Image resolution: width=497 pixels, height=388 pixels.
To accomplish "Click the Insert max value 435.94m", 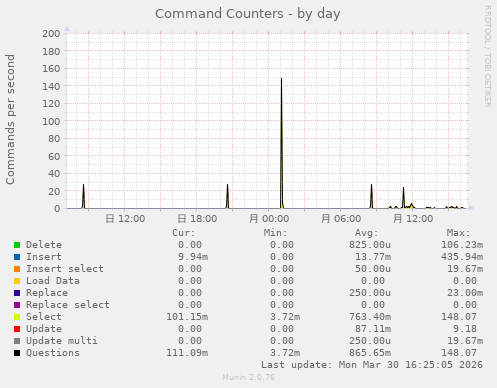I will (x=462, y=257).
